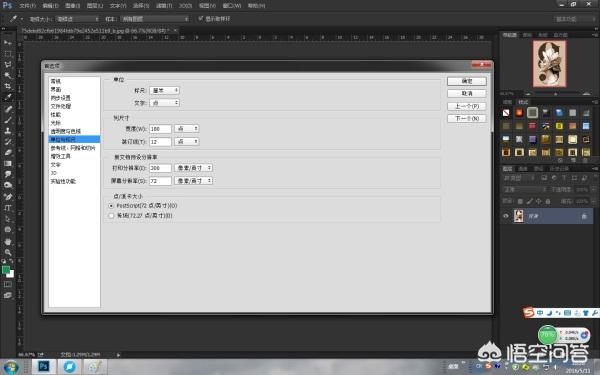Open the sample layers dropdown in options bar

155,19
